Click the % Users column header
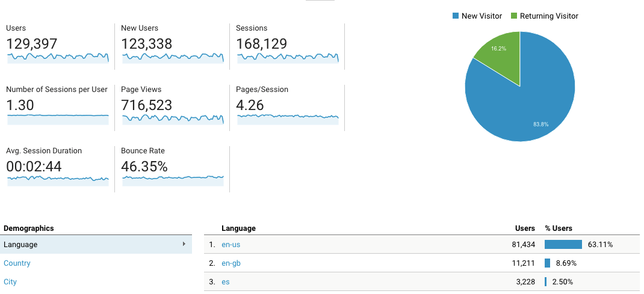644x294 pixels. click(x=559, y=228)
